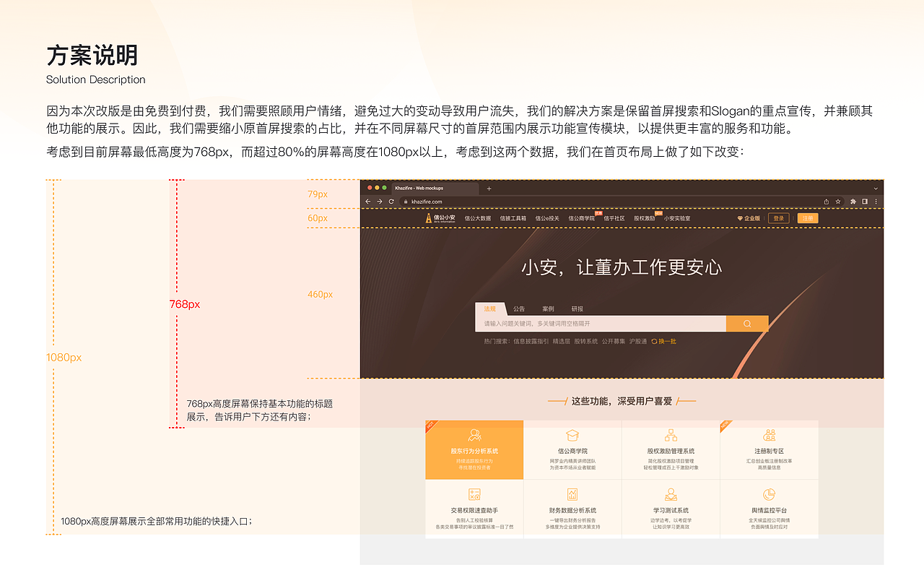The image size is (924, 578).
Task: Click the 注册 register button
Action: (809, 218)
